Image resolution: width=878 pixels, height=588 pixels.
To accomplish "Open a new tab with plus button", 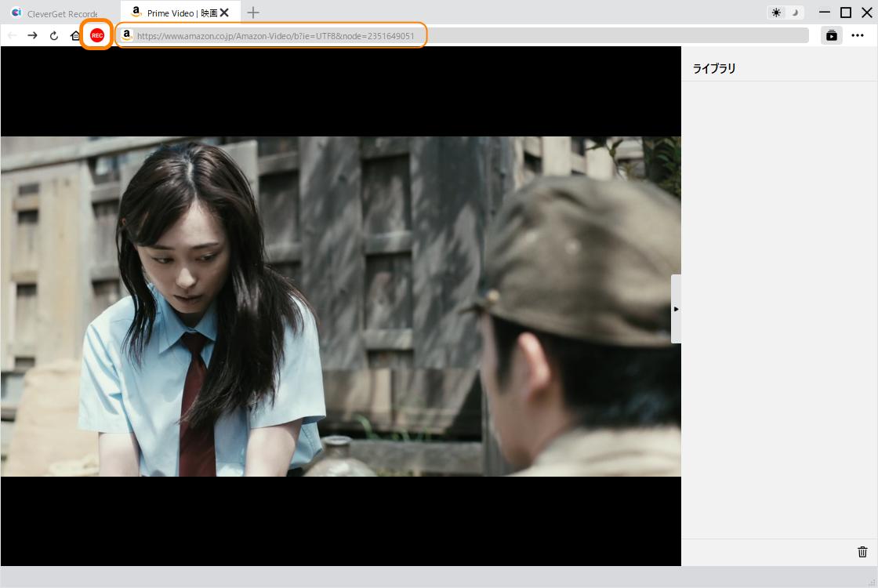I will coord(253,13).
